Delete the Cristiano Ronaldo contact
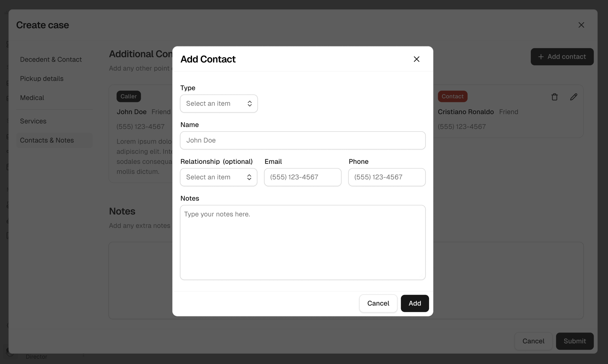Image resolution: width=608 pixels, height=364 pixels. tap(555, 97)
